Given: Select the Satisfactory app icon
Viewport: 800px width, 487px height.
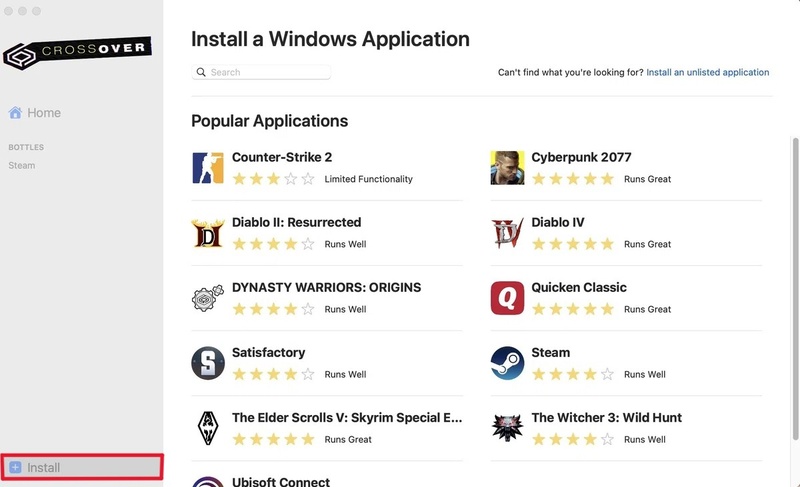Looking at the screenshot, I should click(x=207, y=362).
